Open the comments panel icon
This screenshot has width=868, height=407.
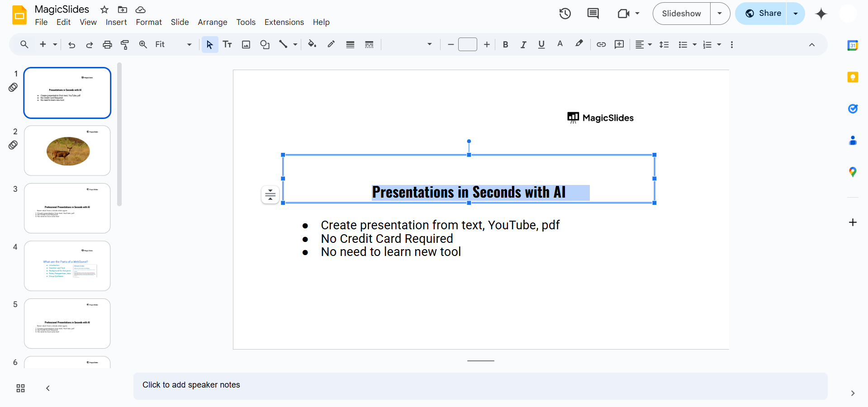pos(593,14)
